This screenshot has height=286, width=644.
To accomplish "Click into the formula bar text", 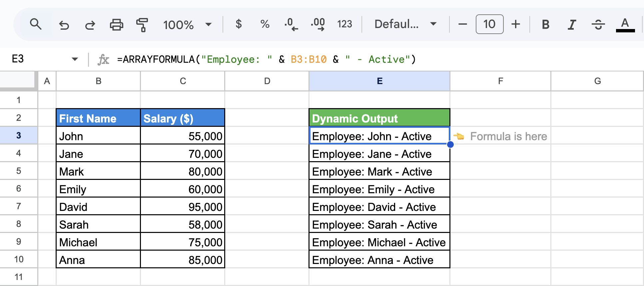I will [x=267, y=59].
